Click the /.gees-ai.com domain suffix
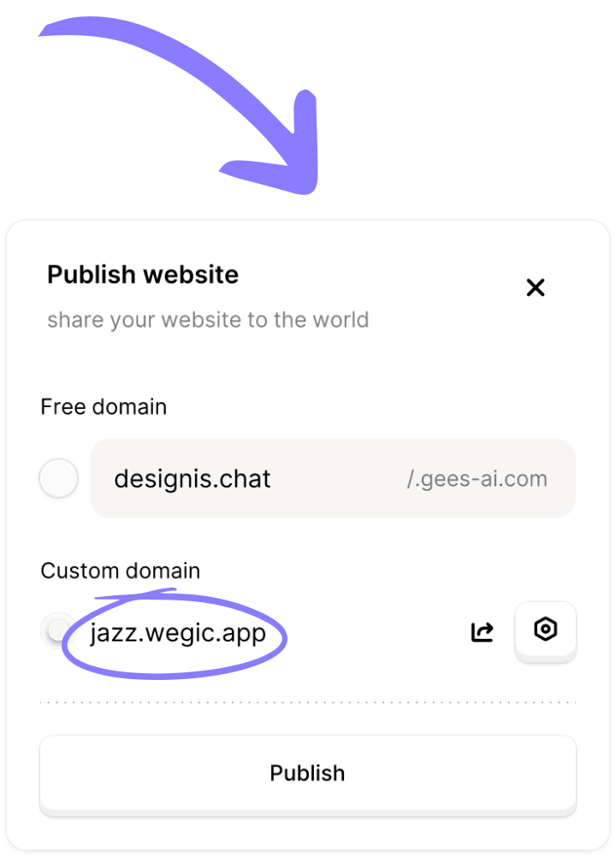This screenshot has width=616, height=857. coord(477,479)
